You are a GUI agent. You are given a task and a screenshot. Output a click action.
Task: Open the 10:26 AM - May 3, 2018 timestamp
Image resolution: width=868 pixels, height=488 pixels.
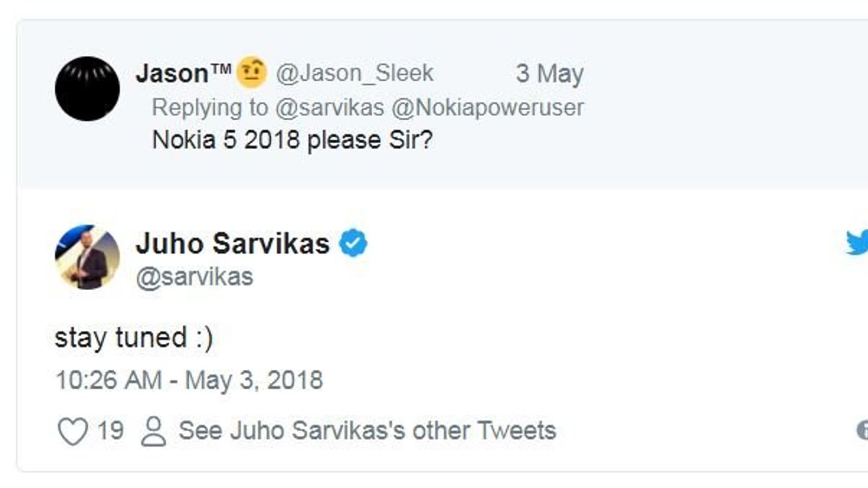(x=189, y=380)
